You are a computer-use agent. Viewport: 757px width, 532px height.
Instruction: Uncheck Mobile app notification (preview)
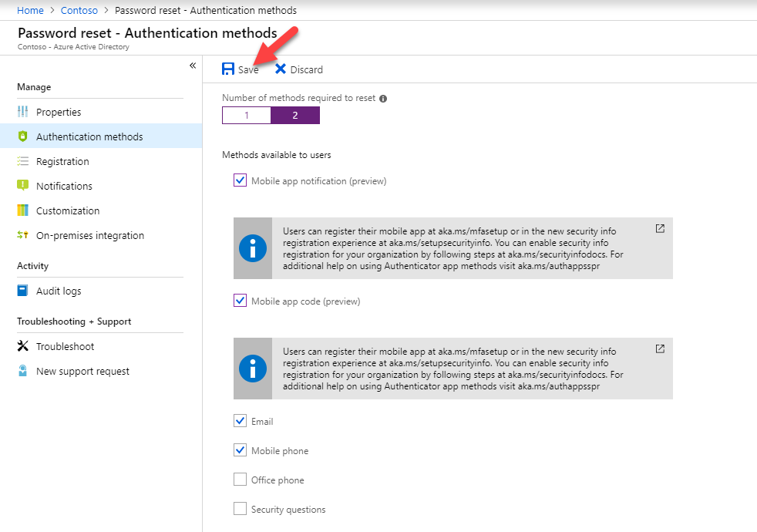click(240, 180)
